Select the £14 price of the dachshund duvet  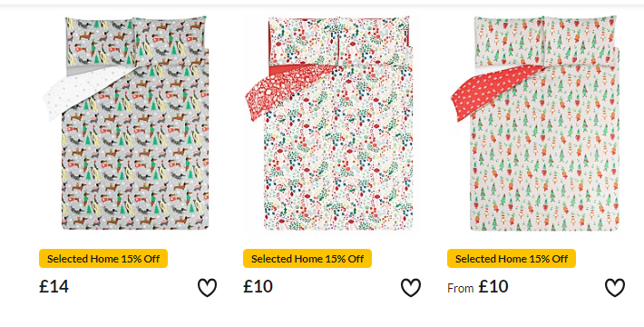tap(54, 286)
